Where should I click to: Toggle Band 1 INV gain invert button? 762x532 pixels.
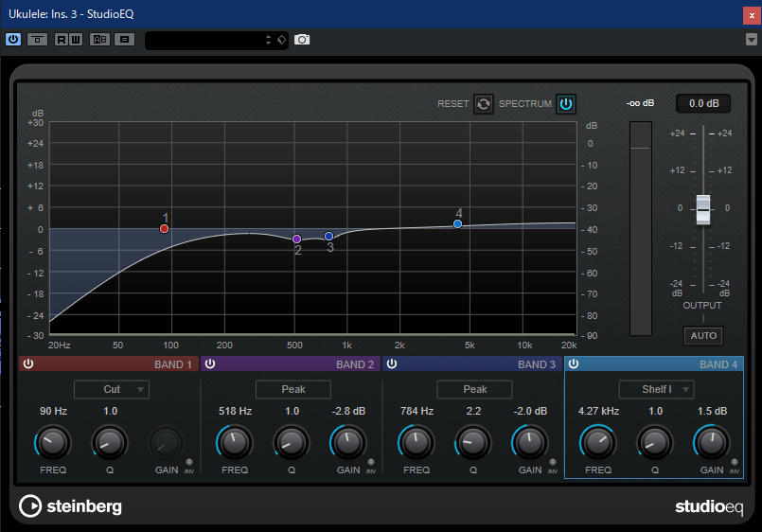point(189,462)
